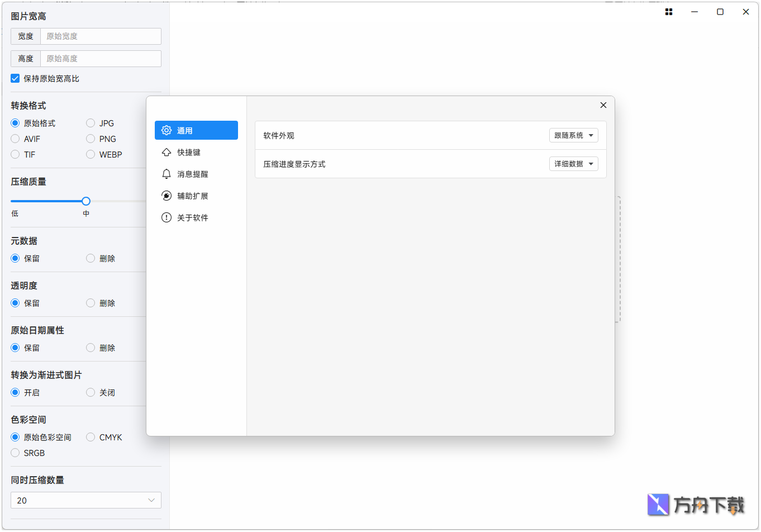
Task: Click the 宽度 input field
Action: click(x=101, y=36)
